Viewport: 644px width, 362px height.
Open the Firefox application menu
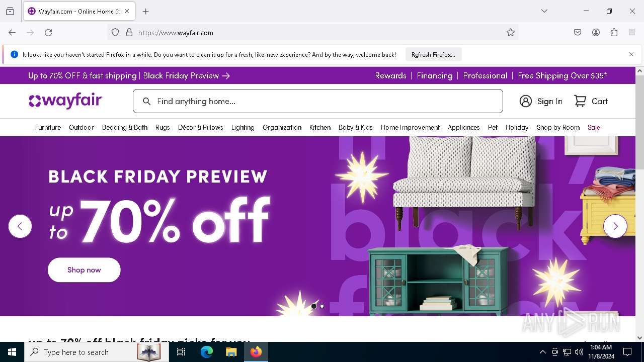632,33
